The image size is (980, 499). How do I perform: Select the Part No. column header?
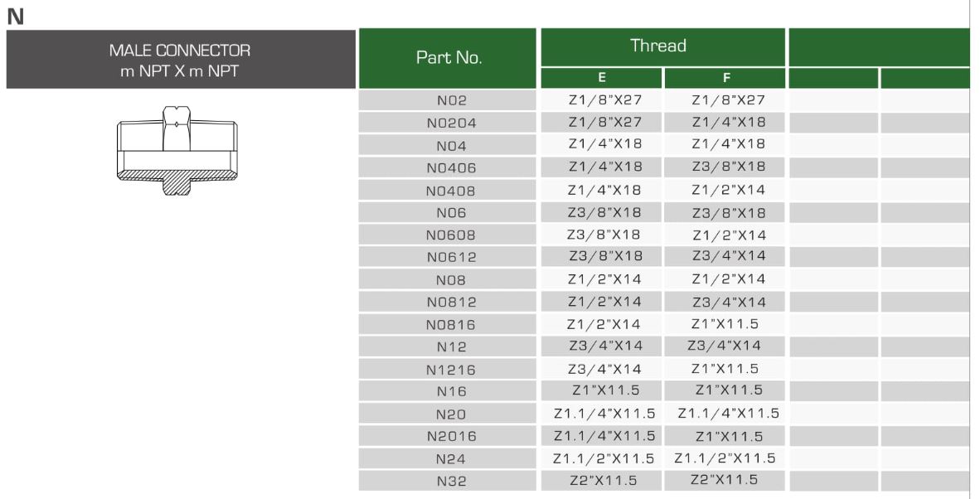tap(449, 58)
